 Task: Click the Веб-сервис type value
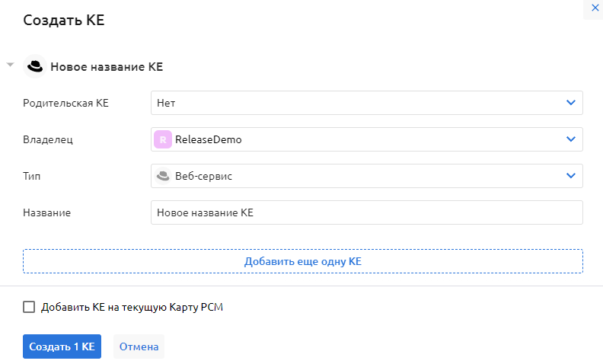point(203,176)
